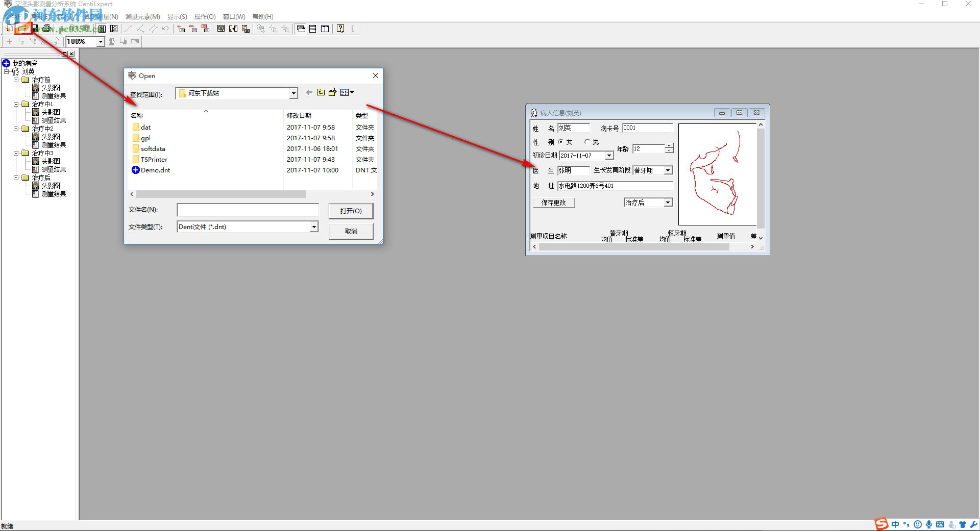Select the softdata folder
980x531 pixels.
[x=149, y=149]
